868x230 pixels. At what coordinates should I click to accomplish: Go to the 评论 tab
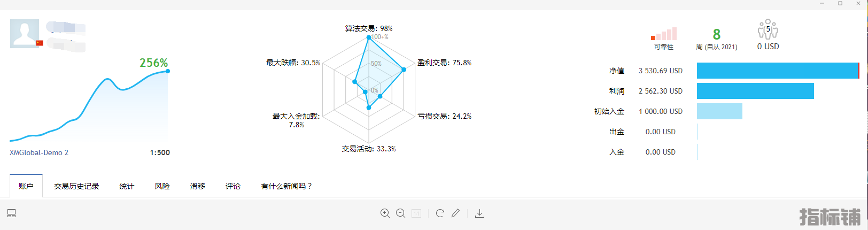[232, 186]
